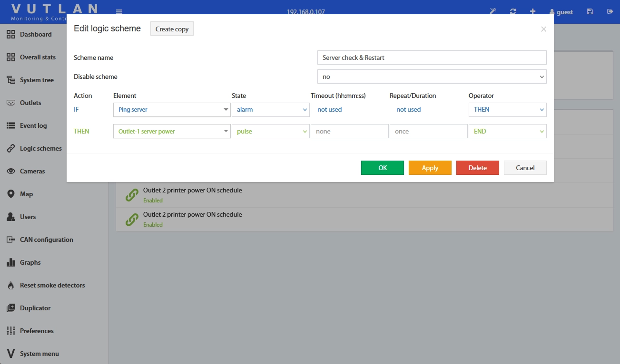
Task: Click the logout icon at top right
Action: tap(610, 11)
